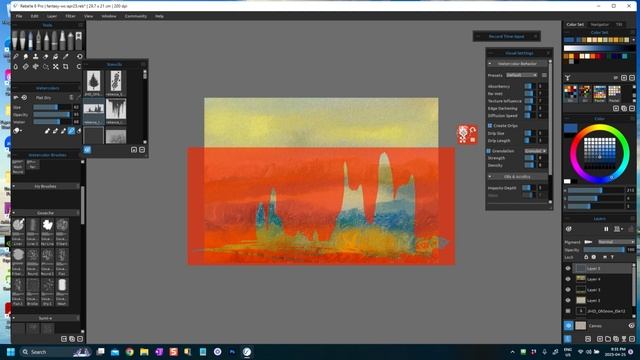This screenshot has height=360, width=640.
Task: Hide Layer 2 with its eye icon
Action: point(568,300)
